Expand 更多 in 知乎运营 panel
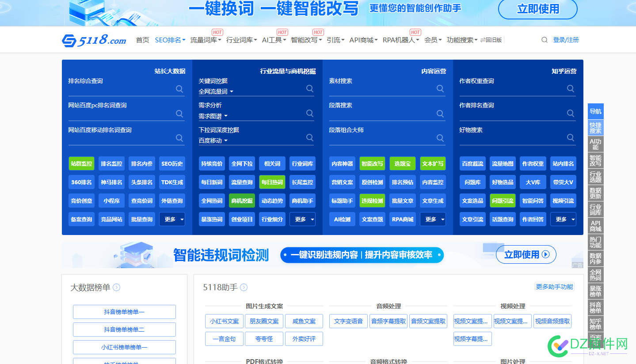This screenshot has height=364, width=636. point(563,219)
